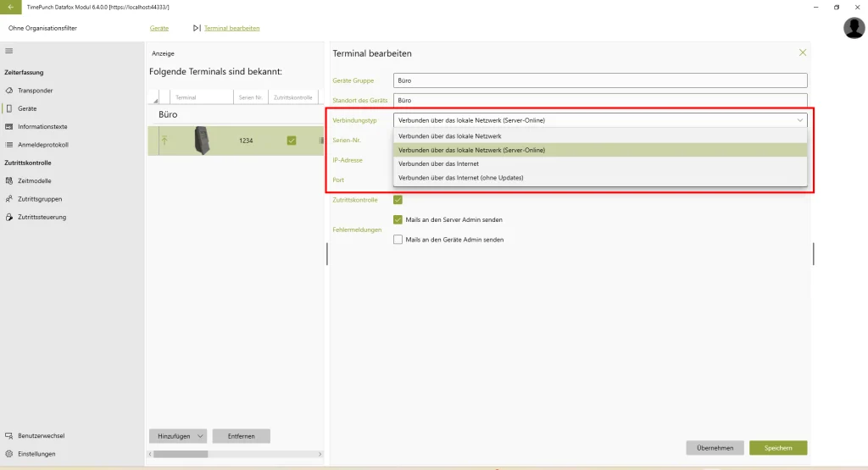Uncheck Mails an den Server Admin senden
Image resolution: width=868 pixels, height=470 pixels.
point(398,219)
